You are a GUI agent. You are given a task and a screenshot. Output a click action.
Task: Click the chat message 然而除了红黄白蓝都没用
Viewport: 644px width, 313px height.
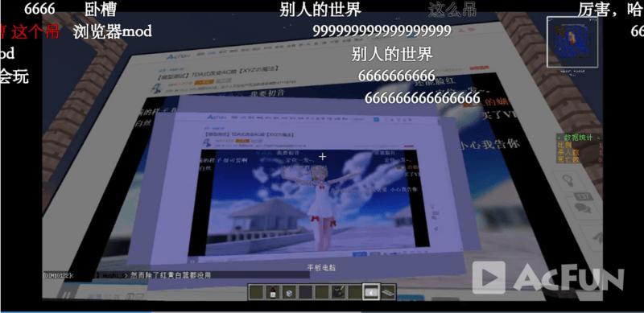click(x=171, y=275)
